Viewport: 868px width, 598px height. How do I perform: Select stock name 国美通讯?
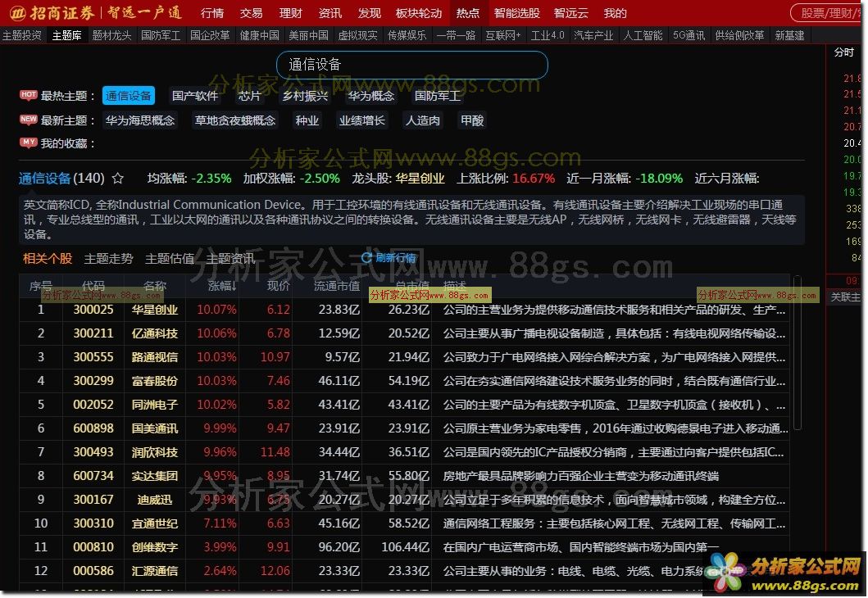click(x=154, y=428)
